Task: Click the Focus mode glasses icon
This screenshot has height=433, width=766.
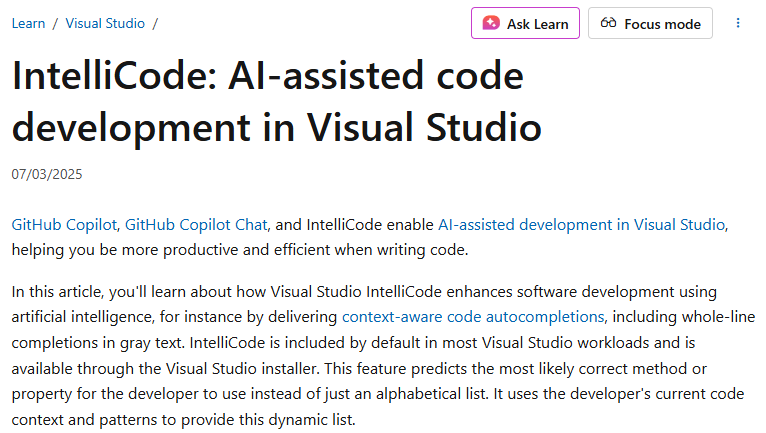Action: (x=608, y=23)
